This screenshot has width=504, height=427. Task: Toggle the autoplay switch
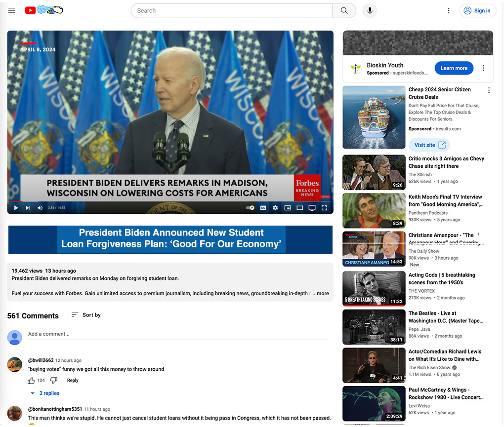coord(251,208)
